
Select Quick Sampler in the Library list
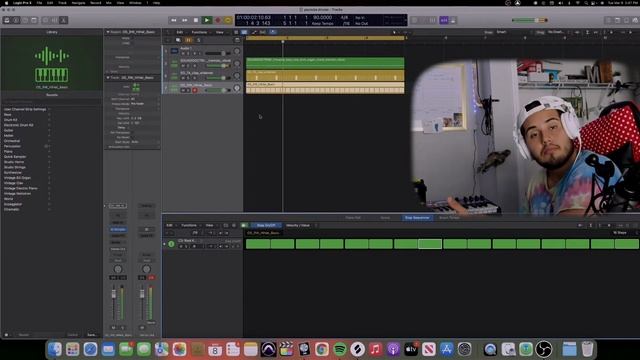click(15, 157)
